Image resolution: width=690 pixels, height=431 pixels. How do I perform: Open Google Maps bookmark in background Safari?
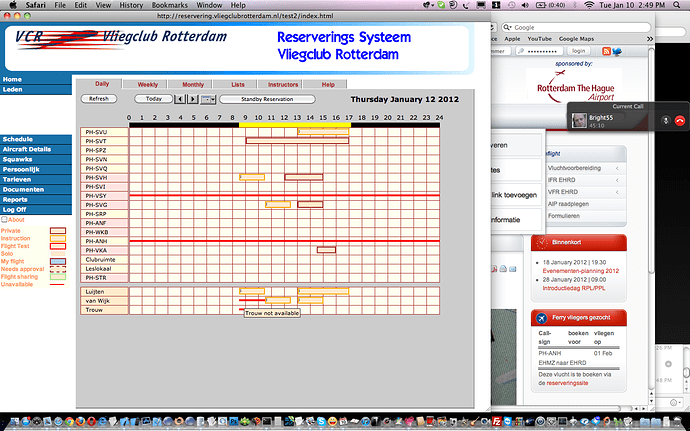point(576,39)
